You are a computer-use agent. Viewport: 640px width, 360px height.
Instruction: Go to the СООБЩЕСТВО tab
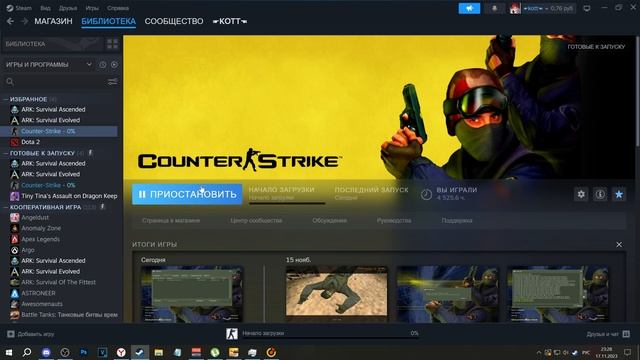[x=174, y=21]
